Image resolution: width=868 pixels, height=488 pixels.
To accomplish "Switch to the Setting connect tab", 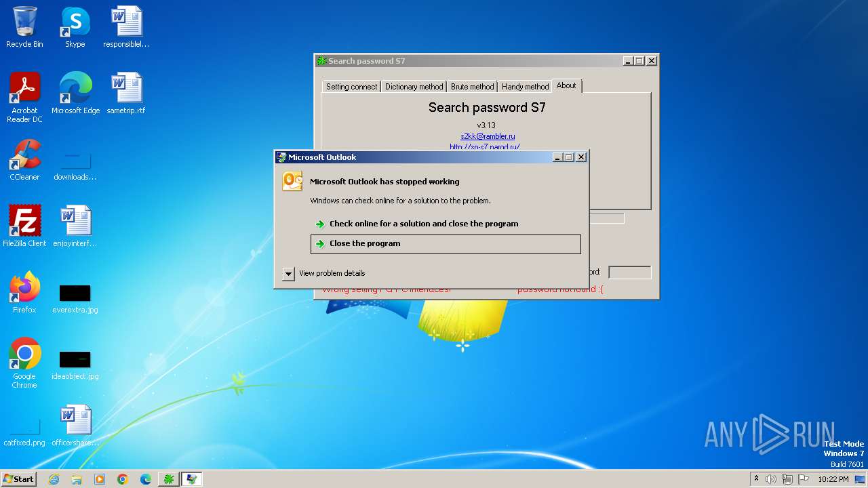I will point(352,87).
